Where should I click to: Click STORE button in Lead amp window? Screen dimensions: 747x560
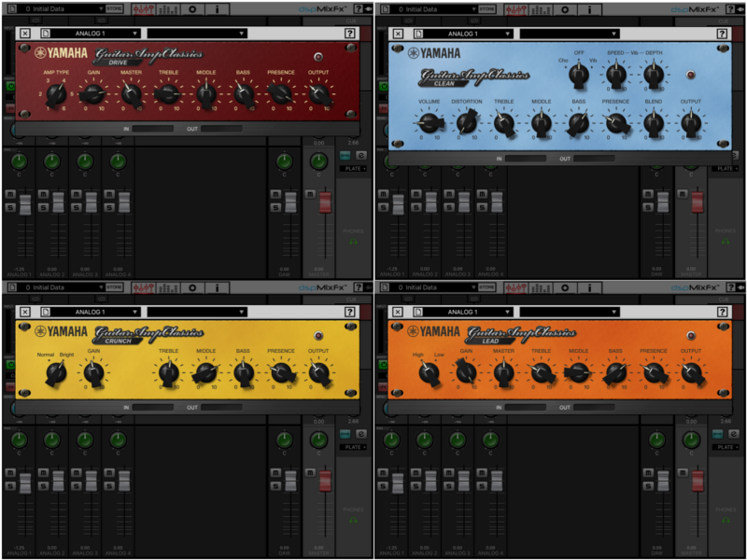coord(486,287)
